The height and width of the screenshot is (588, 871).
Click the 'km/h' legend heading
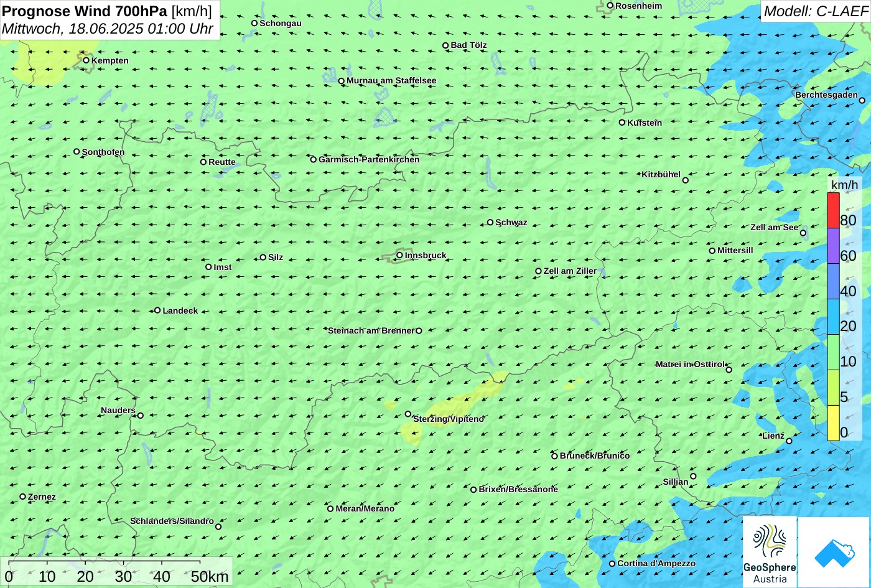[844, 185]
